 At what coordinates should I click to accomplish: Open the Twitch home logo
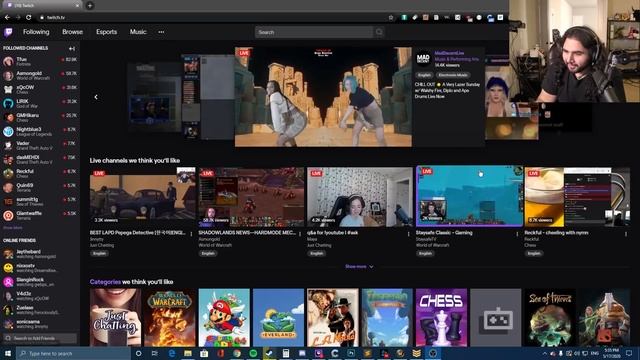(x=8, y=32)
